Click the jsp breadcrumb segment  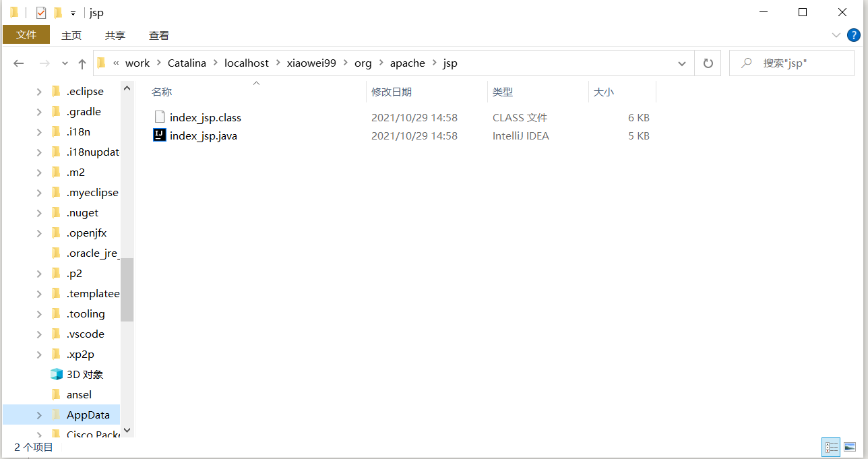point(450,63)
